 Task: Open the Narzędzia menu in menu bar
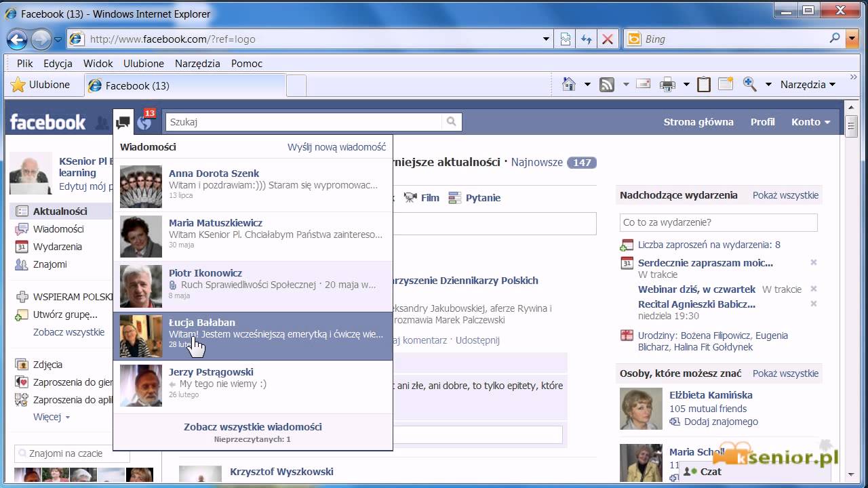coord(197,63)
